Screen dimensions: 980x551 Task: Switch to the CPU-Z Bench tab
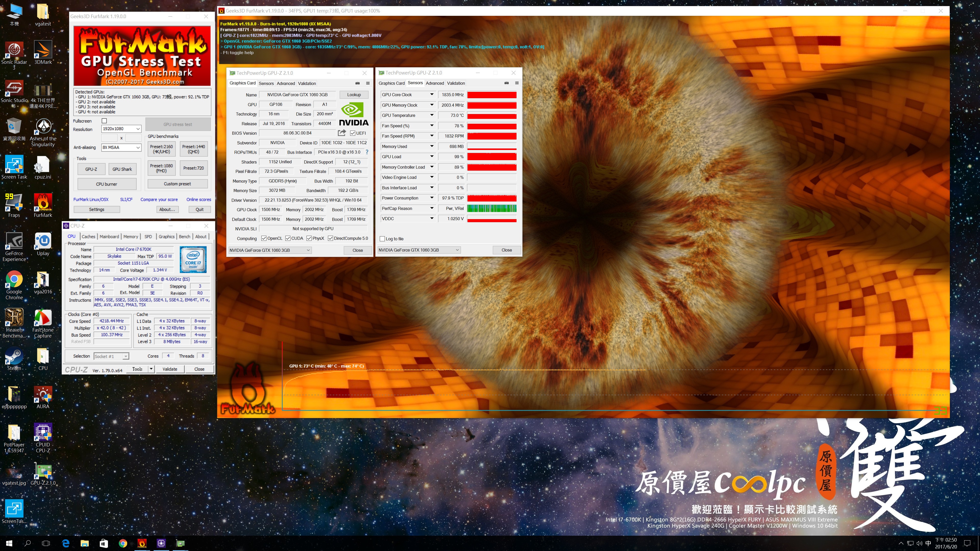click(x=185, y=236)
